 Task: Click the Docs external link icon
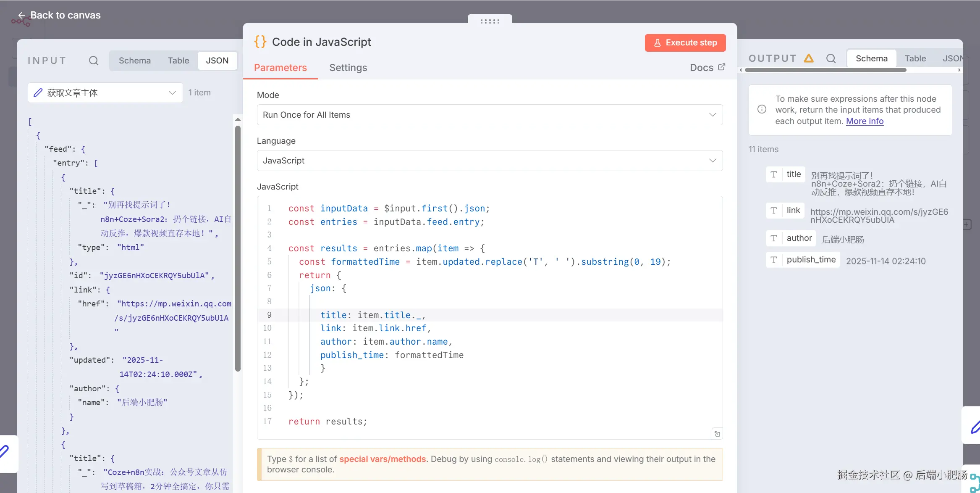(722, 67)
